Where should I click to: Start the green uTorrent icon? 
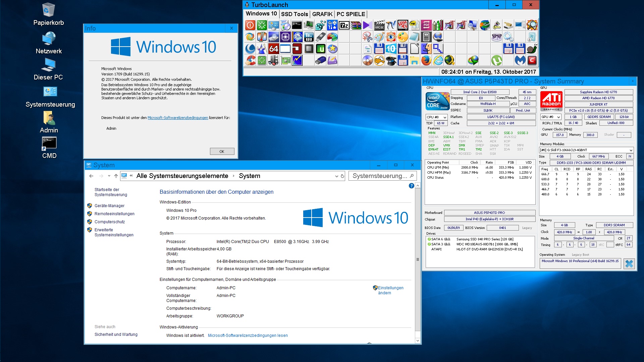pos(497,60)
